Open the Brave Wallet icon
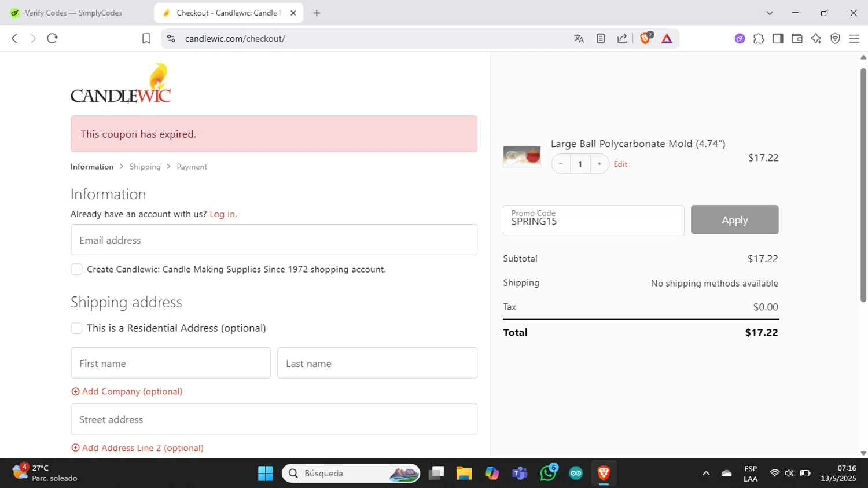The width and height of the screenshot is (868, 488). point(797,38)
